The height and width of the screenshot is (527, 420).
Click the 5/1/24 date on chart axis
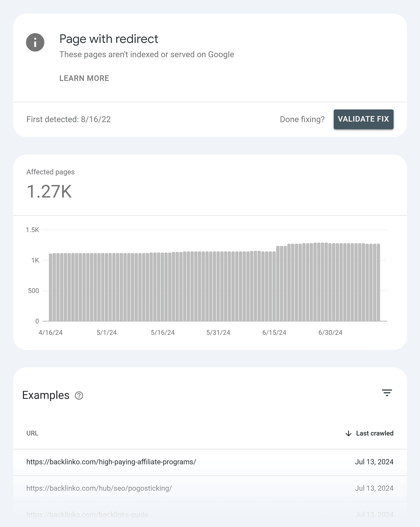[107, 333]
